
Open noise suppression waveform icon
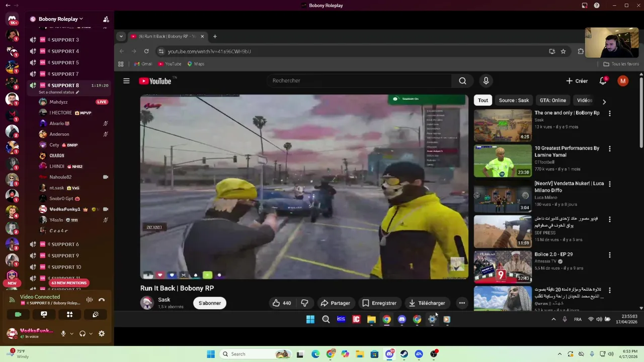pyautogui.click(x=89, y=300)
